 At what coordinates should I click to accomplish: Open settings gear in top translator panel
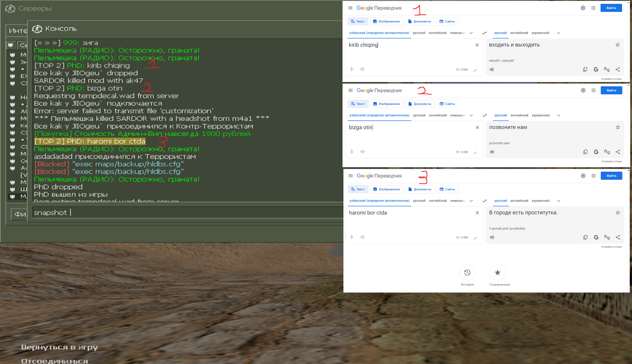click(583, 8)
